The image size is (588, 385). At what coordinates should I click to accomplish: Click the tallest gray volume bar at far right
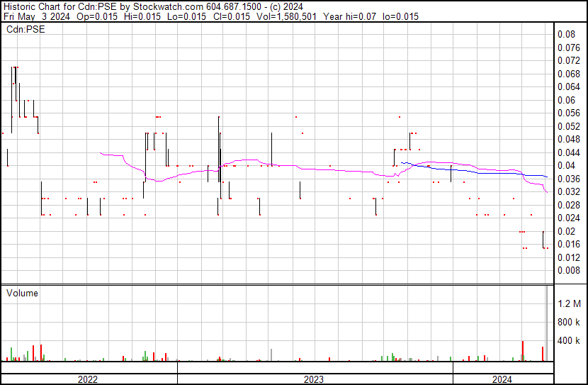(x=547, y=326)
